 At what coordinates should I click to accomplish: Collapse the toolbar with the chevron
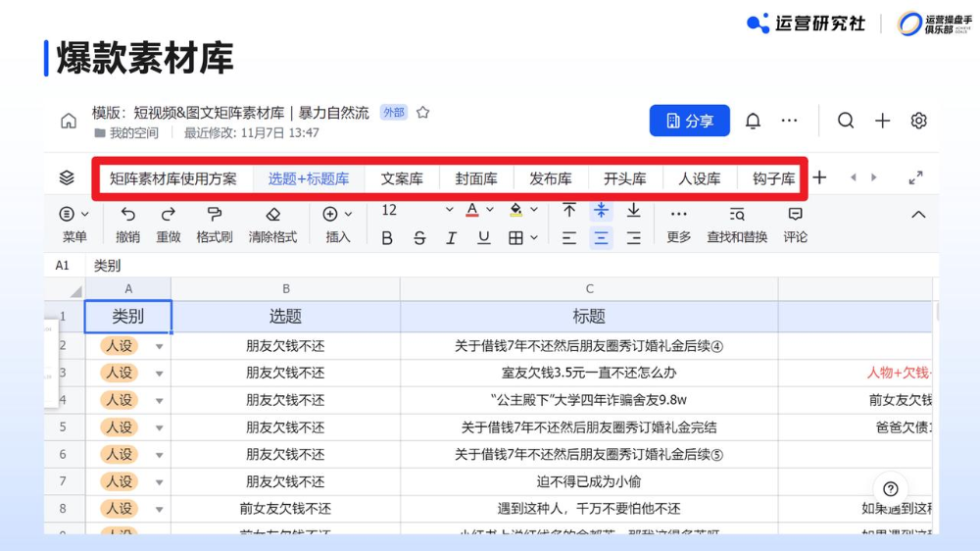pos(918,215)
